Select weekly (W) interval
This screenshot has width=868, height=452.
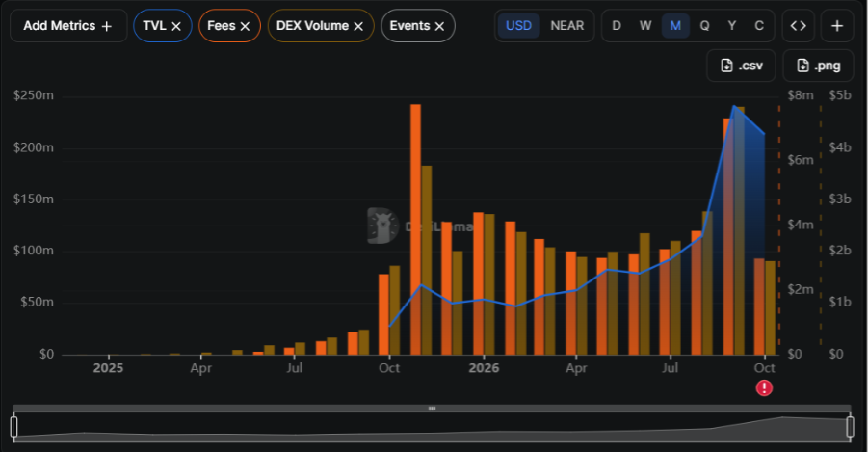(645, 26)
